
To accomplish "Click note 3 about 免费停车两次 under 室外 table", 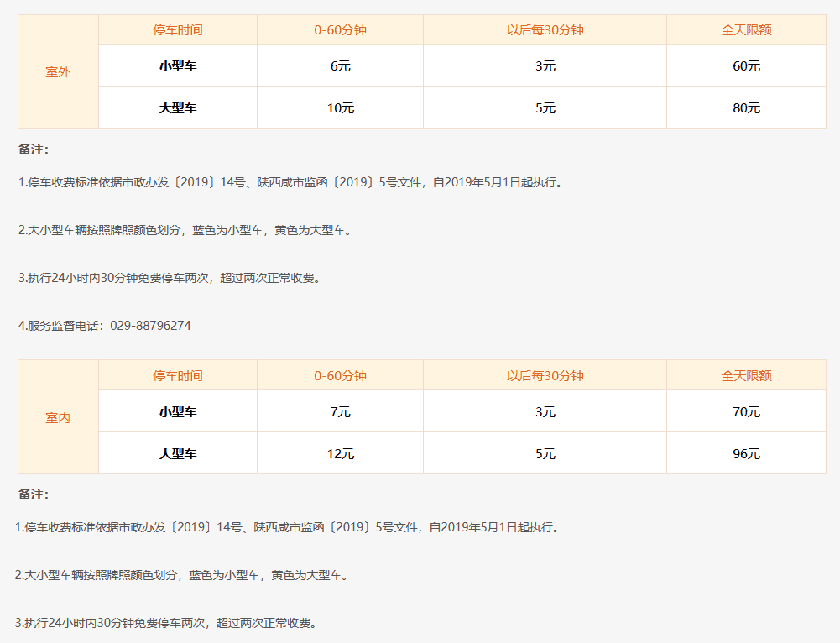I will [170, 278].
